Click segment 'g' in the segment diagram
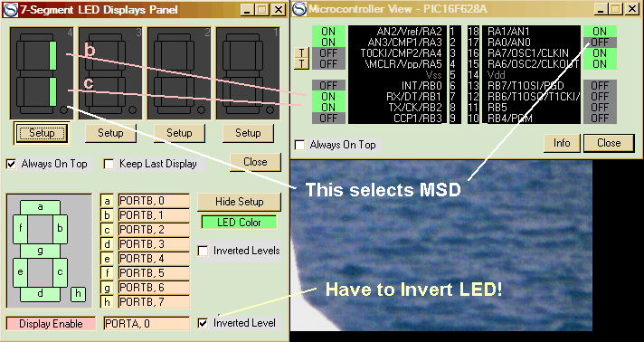Screen dimensions: 644x342 click(x=40, y=251)
